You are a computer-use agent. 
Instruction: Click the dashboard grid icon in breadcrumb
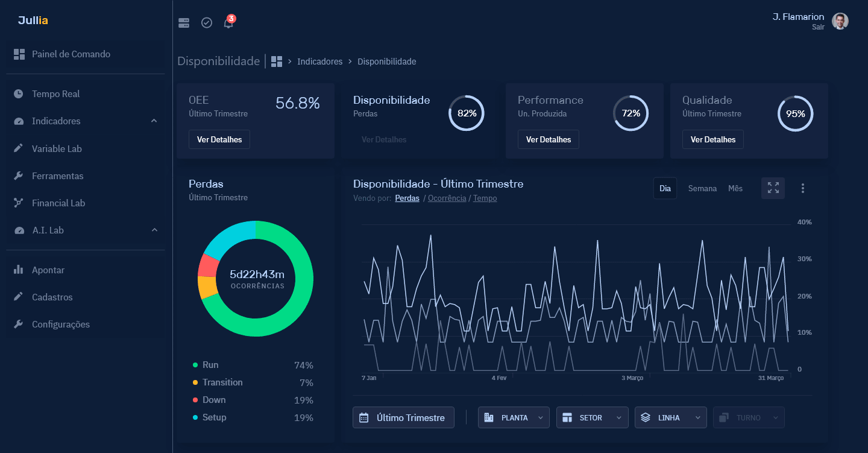(277, 62)
